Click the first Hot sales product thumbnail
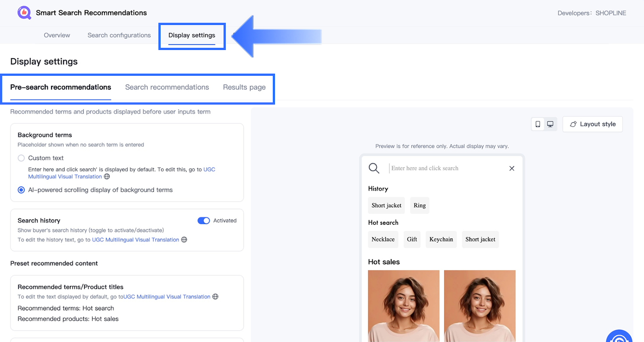 [x=404, y=305]
